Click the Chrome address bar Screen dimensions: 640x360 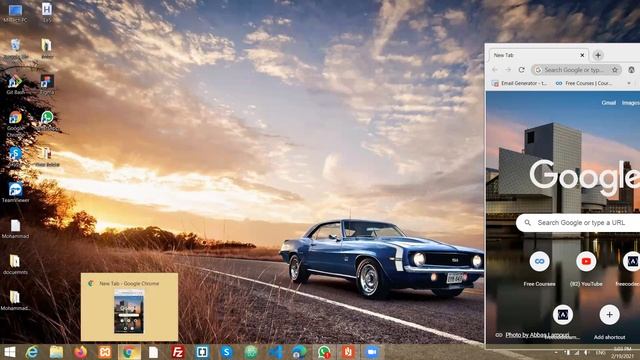point(576,70)
